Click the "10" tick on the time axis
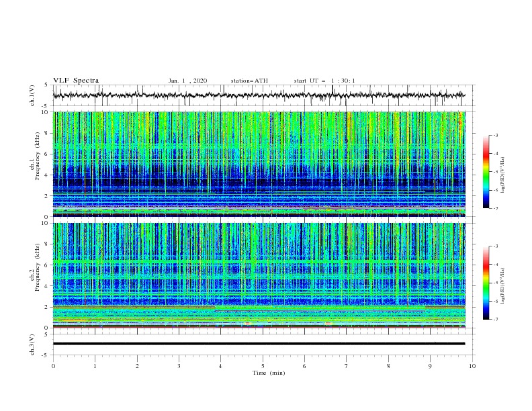This screenshot has width=532, height=411. click(x=472, y=366)
